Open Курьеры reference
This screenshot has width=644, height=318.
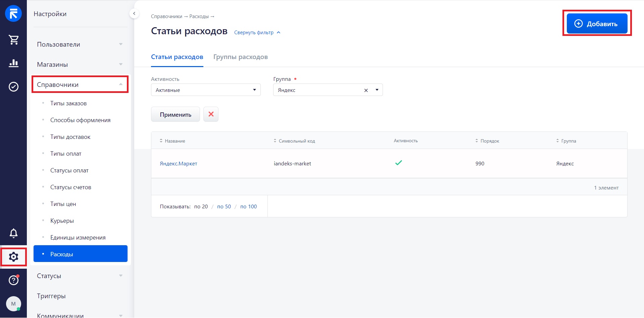(62, 221)
